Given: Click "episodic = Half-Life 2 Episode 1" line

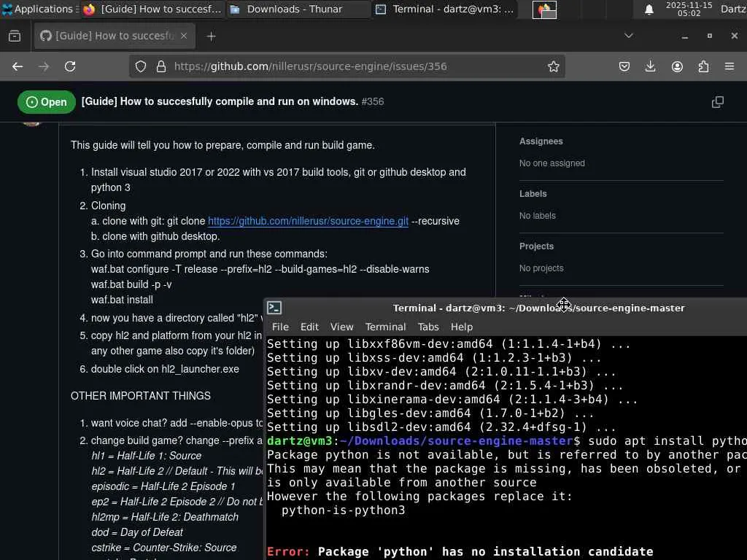Looking at the screenshot, I should pos(163,486).
